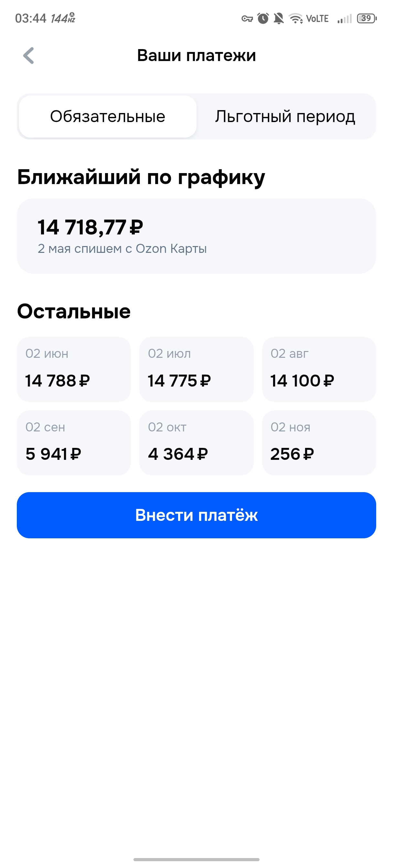393x868 pixels.
Task: Tap the Wi-Fi status icon
Action: 296,18
